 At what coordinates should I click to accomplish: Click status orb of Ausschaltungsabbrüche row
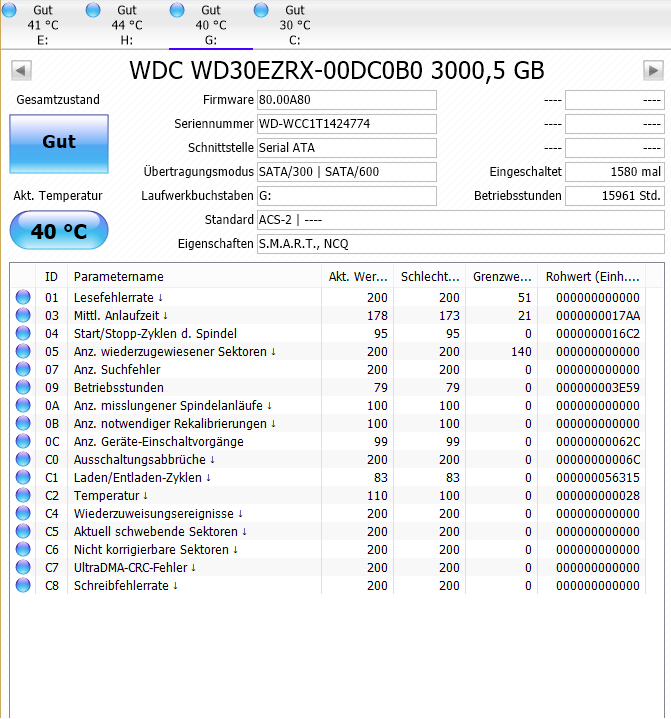pyautogui.click(x=23, y=459)
